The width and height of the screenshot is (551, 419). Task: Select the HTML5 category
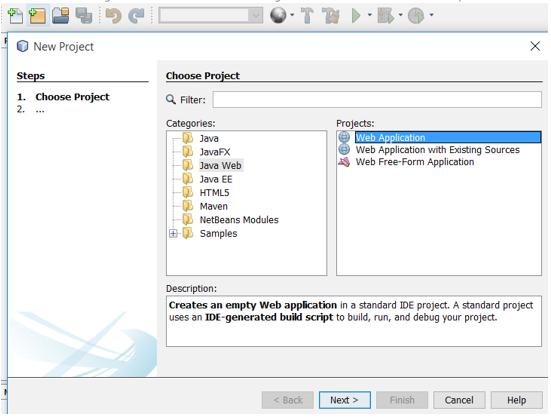[214, 193]
